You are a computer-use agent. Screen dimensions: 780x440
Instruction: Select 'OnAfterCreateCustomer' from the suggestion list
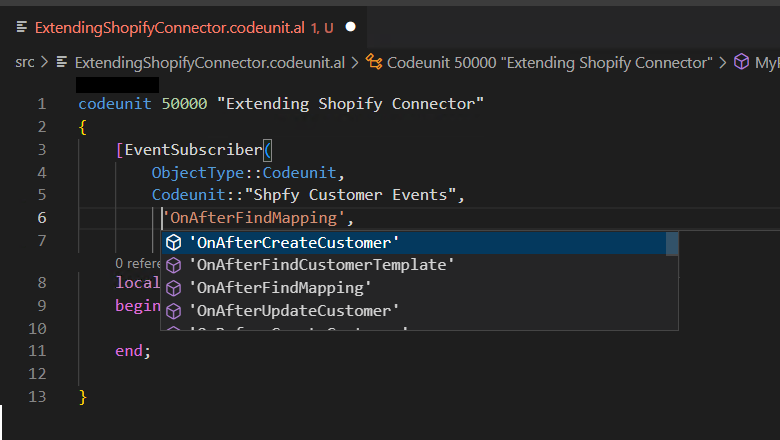click(x=294, y=243)
